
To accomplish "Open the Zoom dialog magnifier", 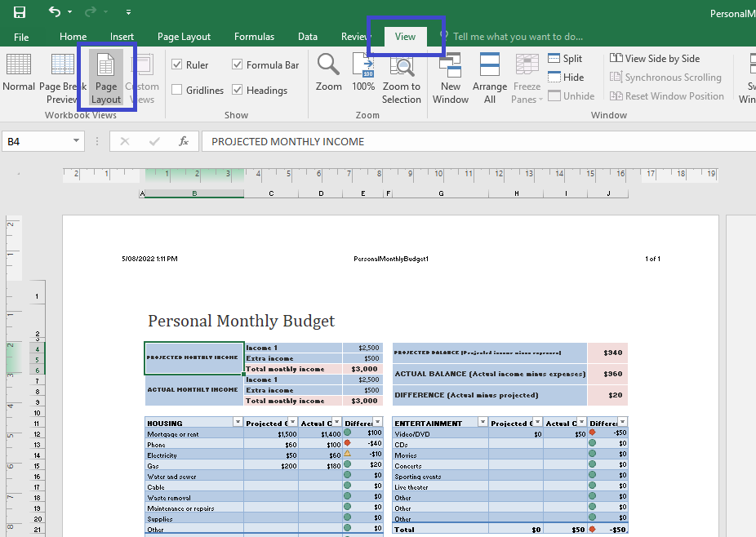I will (x=328, y=73).
